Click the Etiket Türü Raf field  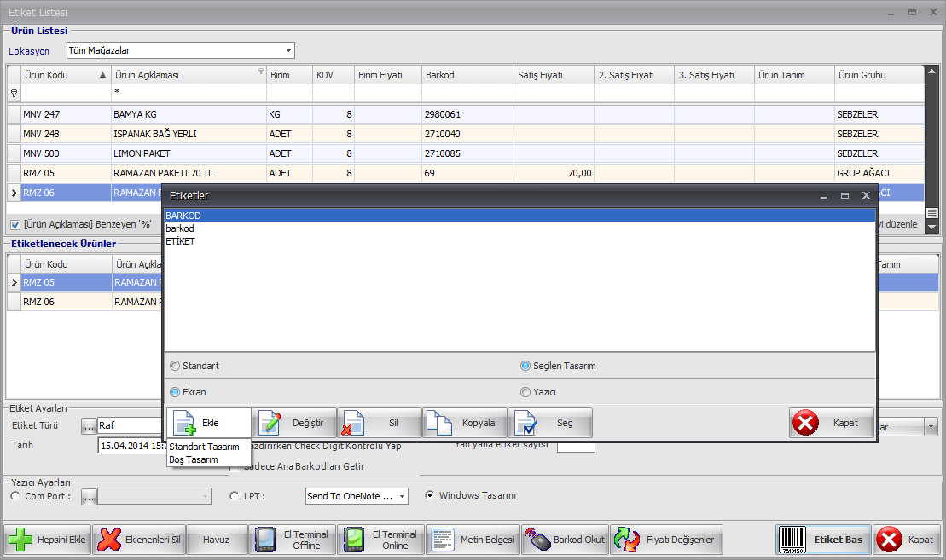click(x=130, y=425)
